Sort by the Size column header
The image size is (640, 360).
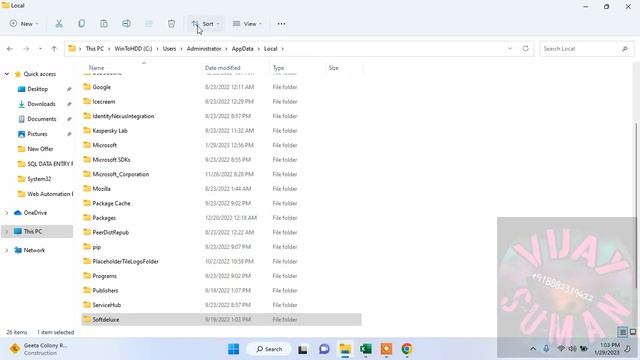point(333,68)
